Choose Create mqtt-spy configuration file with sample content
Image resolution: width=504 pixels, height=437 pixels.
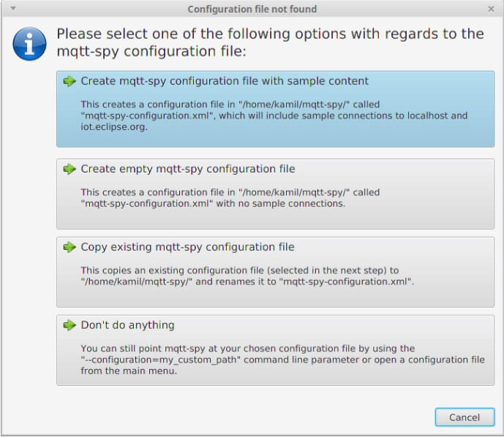[x=276, y=109]
